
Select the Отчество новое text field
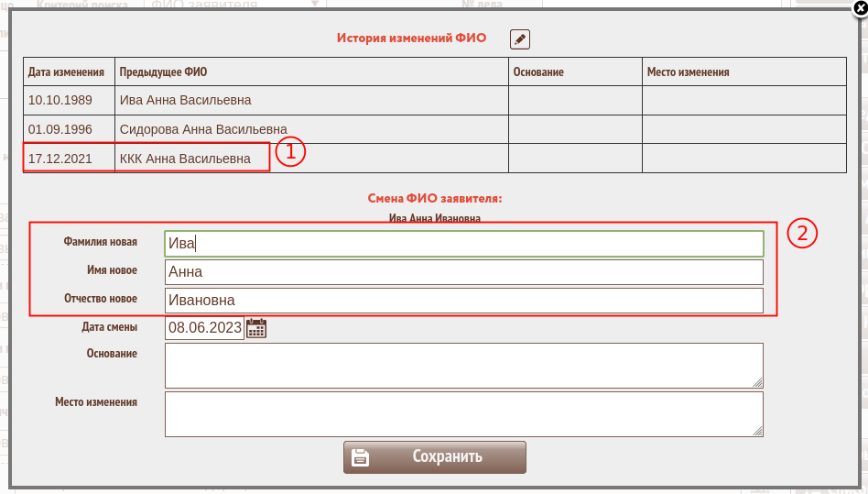(x=463, y=301)
